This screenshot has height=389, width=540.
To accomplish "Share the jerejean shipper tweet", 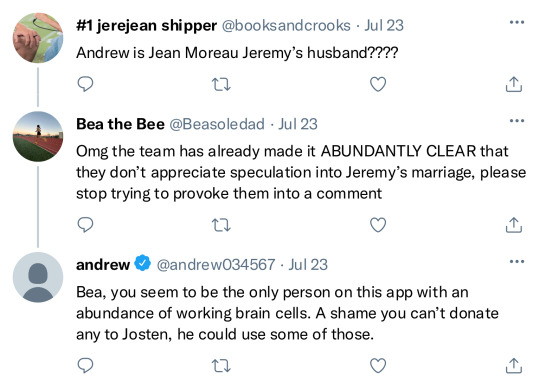I will click(514, 84).
